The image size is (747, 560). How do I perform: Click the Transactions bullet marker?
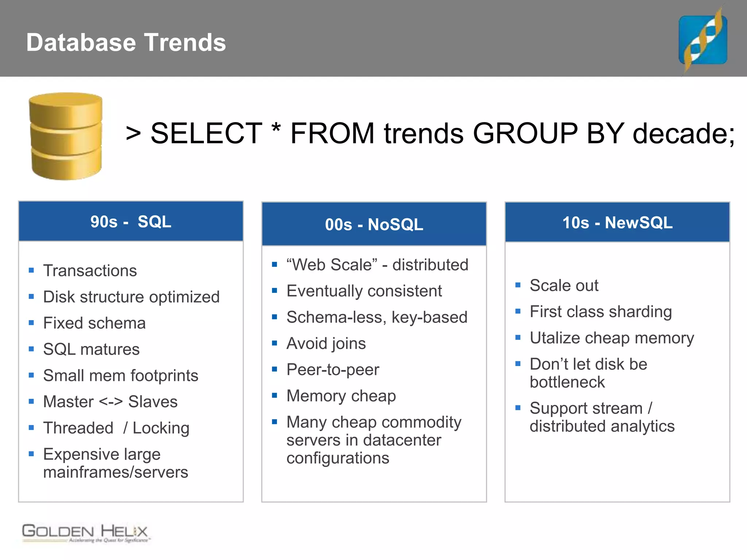point(31,271)
